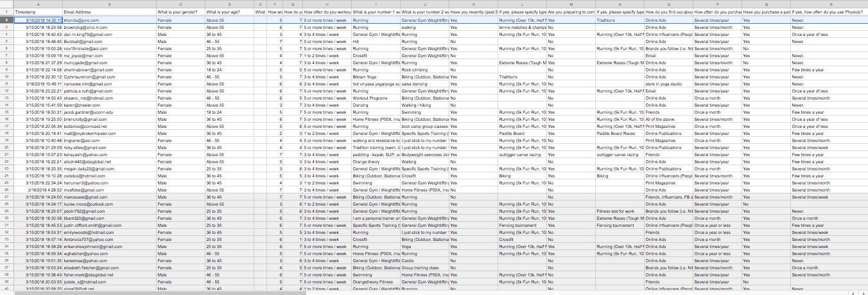
Task: Click 'Group training class' cell
Action: click(424, 268)
